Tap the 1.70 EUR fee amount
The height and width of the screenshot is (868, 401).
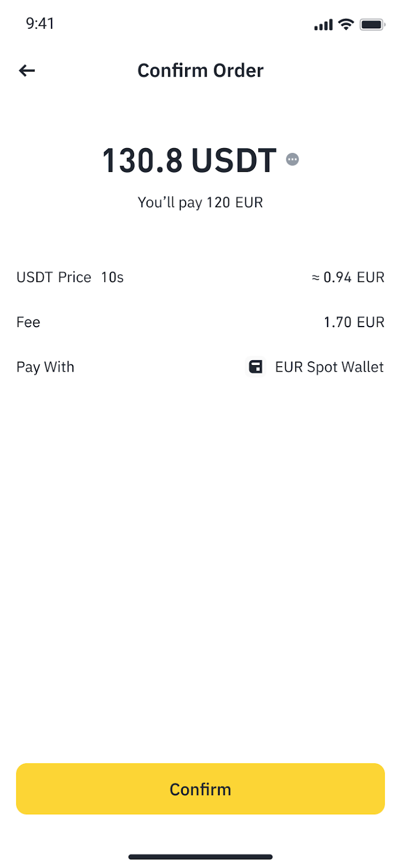pyautogui.click(x=354, y=322)
